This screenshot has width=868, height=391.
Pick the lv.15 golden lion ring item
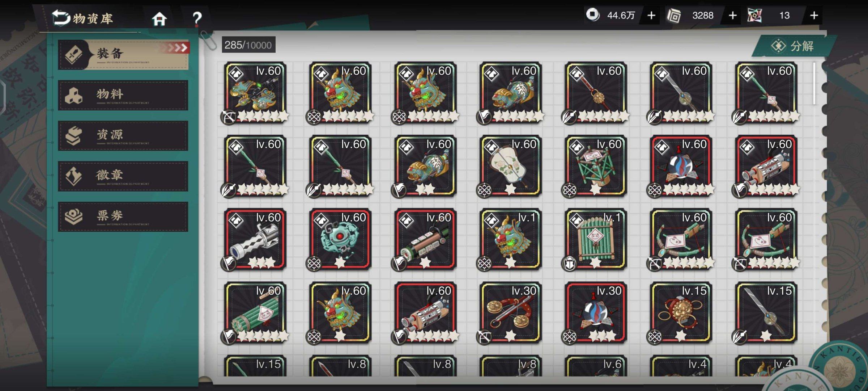pyautogui.click(x=681, y=313)
